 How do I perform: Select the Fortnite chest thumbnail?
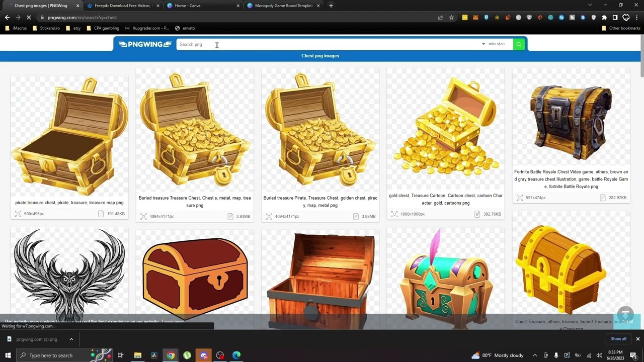pos(571,117)
